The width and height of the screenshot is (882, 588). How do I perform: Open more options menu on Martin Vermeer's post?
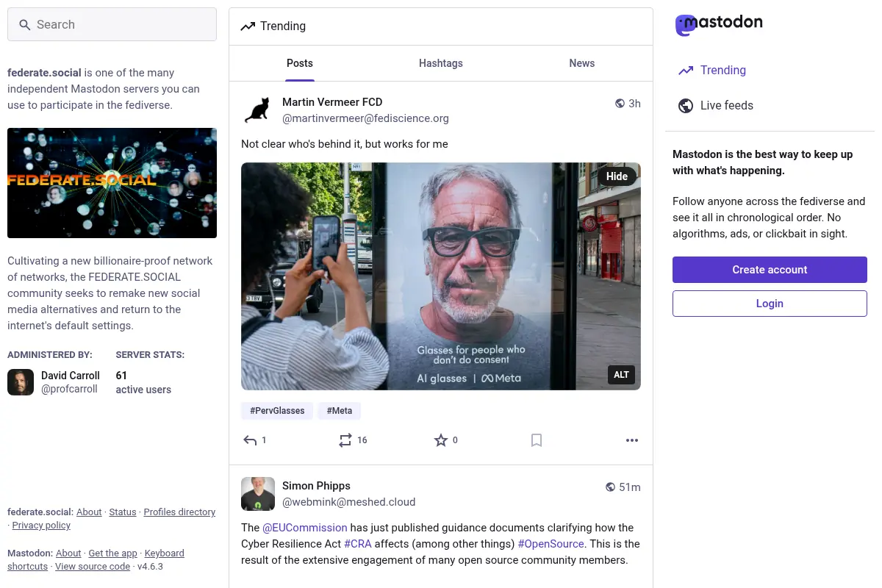pyautogui.click(x=632, y=440)
